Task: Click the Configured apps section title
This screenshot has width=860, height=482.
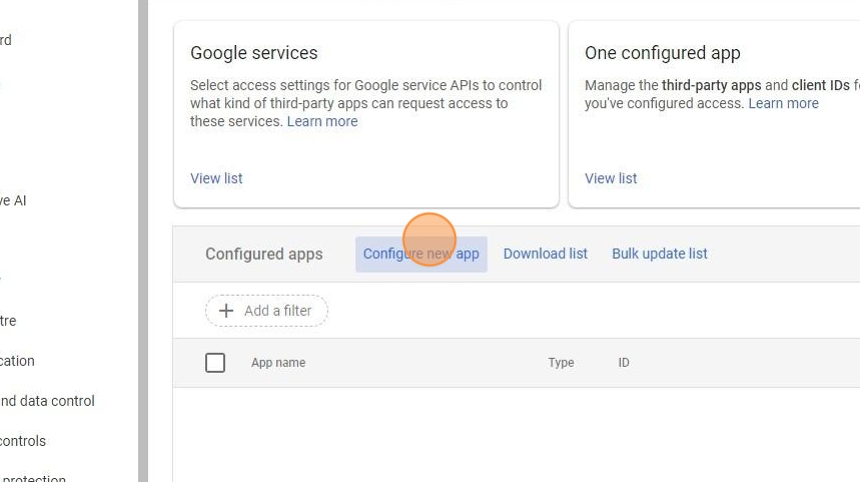Action: click(x=264, y=254)
